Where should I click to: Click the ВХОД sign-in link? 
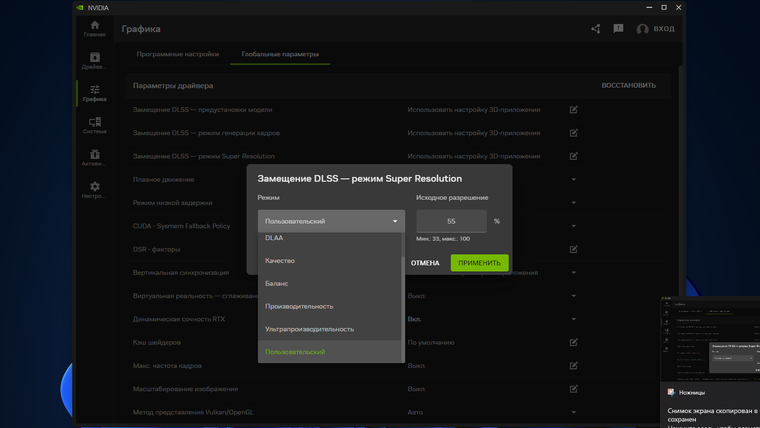tap(664, 29)
